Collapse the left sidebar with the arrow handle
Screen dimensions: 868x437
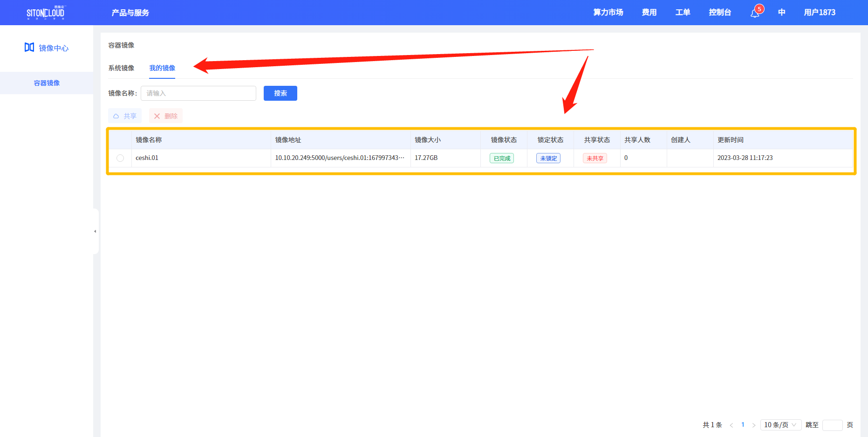pos(95,231)
